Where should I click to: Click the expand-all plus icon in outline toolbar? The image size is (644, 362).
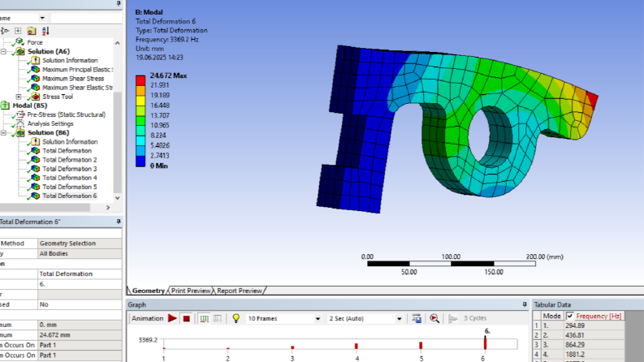pyautogui.click(x=18, y=31)
